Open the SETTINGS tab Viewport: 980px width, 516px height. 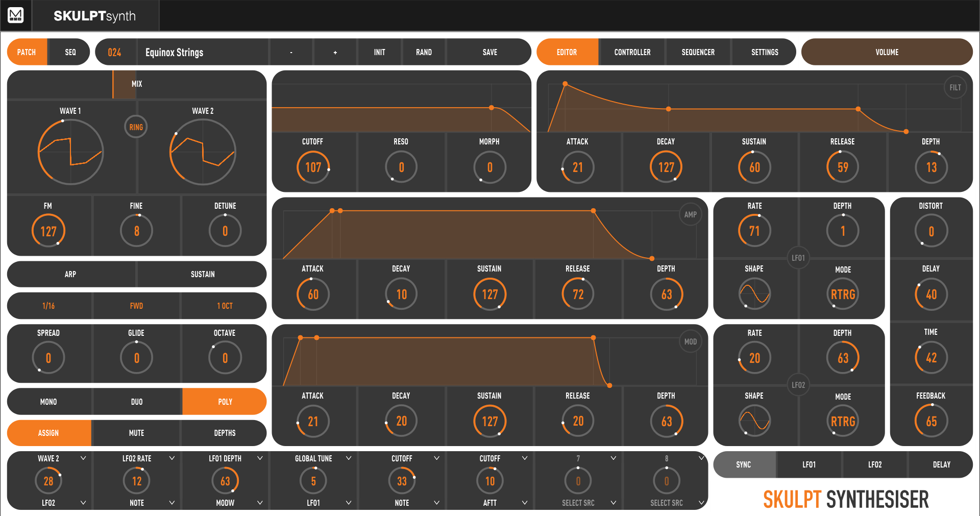coord(765,52)
